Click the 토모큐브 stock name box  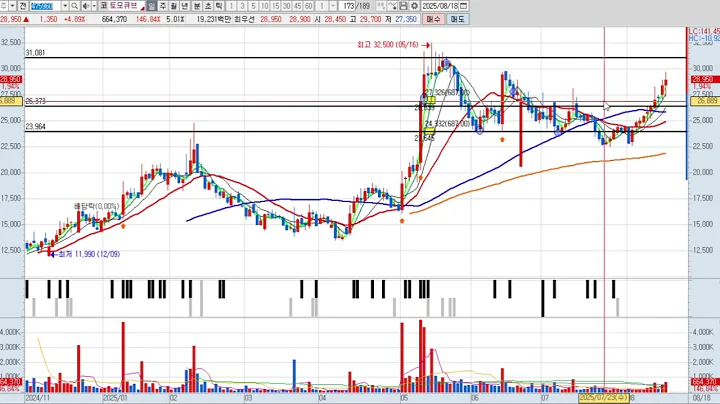coord(127,6)
